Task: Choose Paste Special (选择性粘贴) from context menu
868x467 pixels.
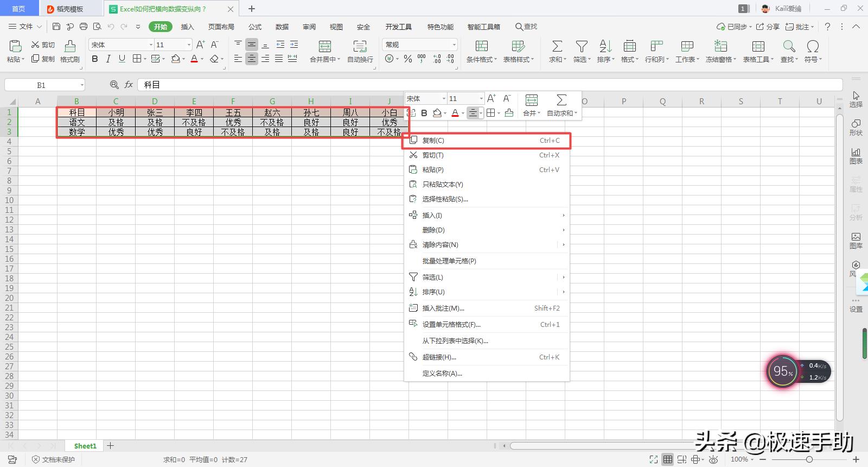Action: point(487,199)
